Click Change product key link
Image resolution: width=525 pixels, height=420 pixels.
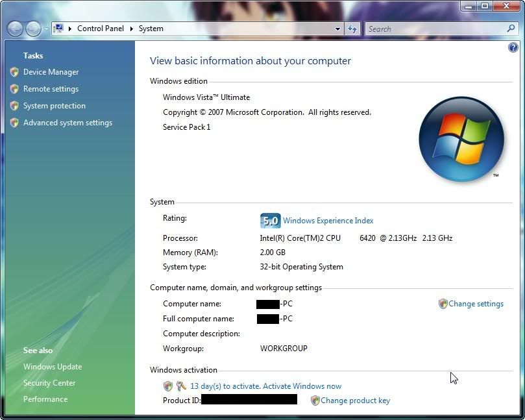click(x=355, y=401)
